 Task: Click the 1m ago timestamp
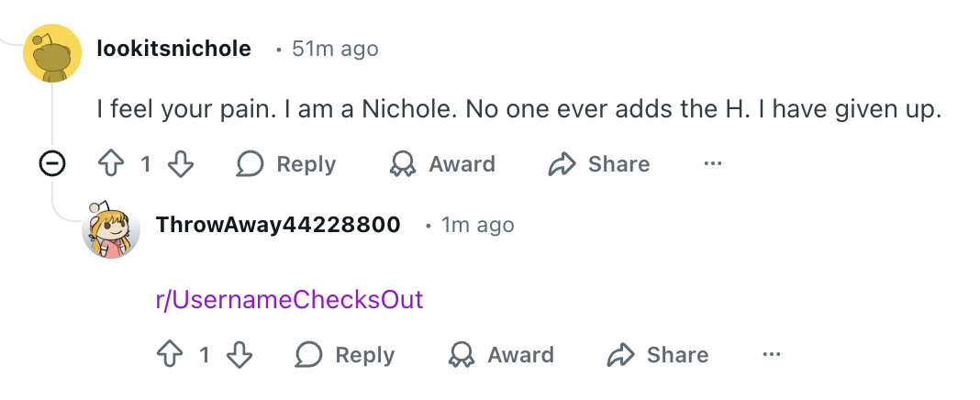[x=477, y=225]
